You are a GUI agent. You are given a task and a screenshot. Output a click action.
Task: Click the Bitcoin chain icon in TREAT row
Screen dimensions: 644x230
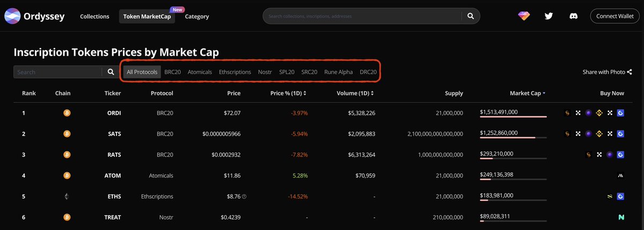point(67,217)
